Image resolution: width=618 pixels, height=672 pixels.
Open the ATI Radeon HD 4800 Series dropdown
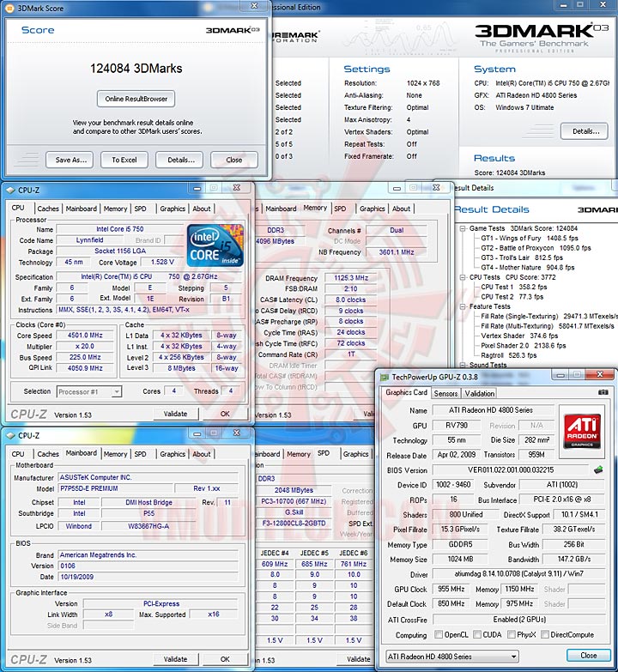pyautogui.click(x=452, y=657)
